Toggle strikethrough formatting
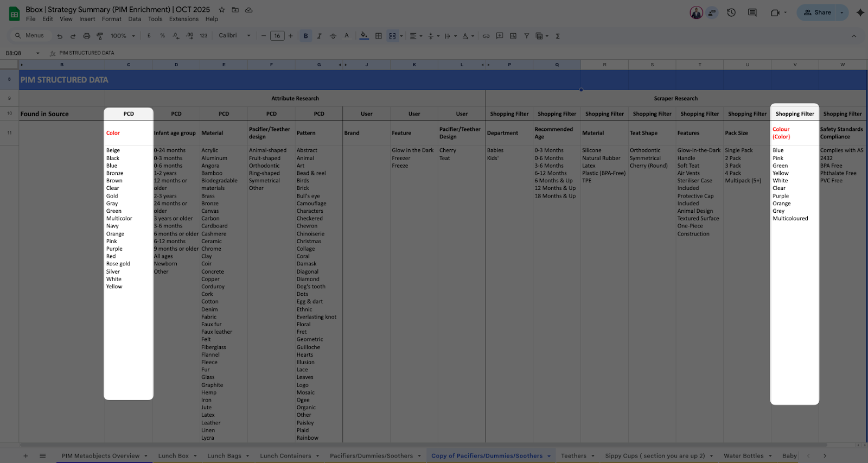 click(333, 36)
